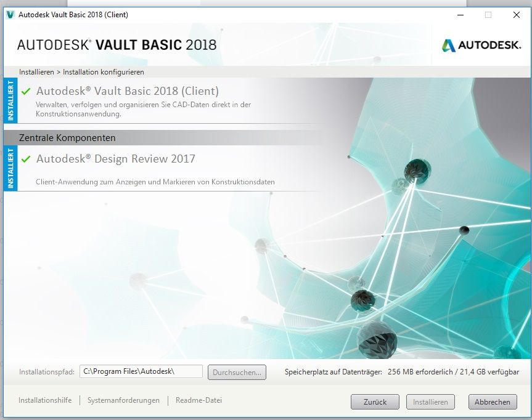The width and height of the screenshot is (532, 420).
Task: Close the installer window with the X
Action: [517, 15]
